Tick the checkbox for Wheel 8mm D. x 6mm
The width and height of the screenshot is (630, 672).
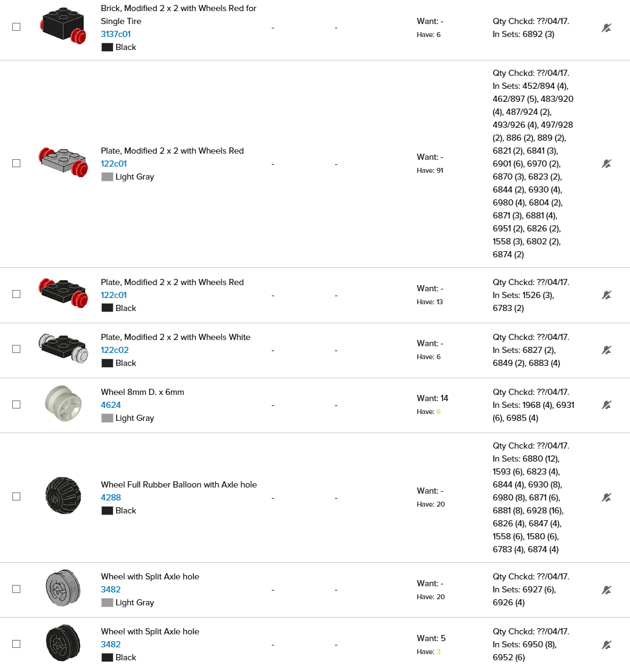(x=17, y=405)
